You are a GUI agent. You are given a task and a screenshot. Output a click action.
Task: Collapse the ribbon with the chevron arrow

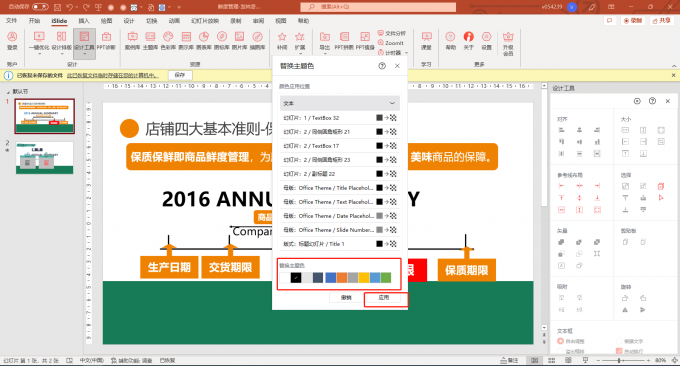point(674,65)
